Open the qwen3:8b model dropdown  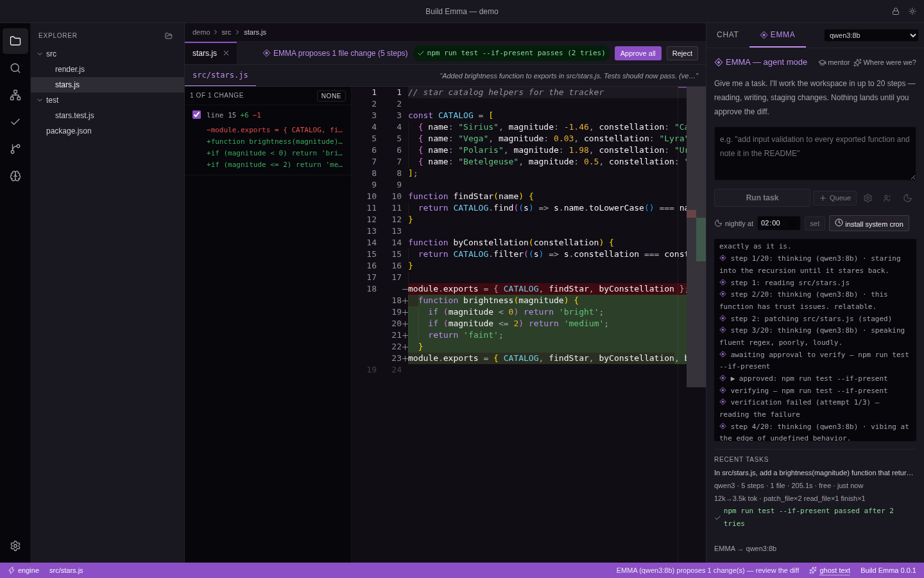(x=871, y=35)
